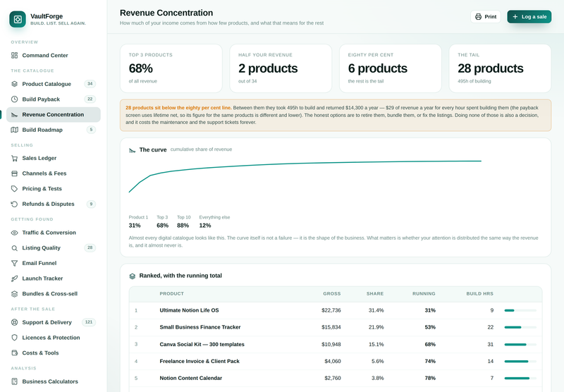
Task: Click the Pricing & Tests tag icon
Action: point(14,188)
